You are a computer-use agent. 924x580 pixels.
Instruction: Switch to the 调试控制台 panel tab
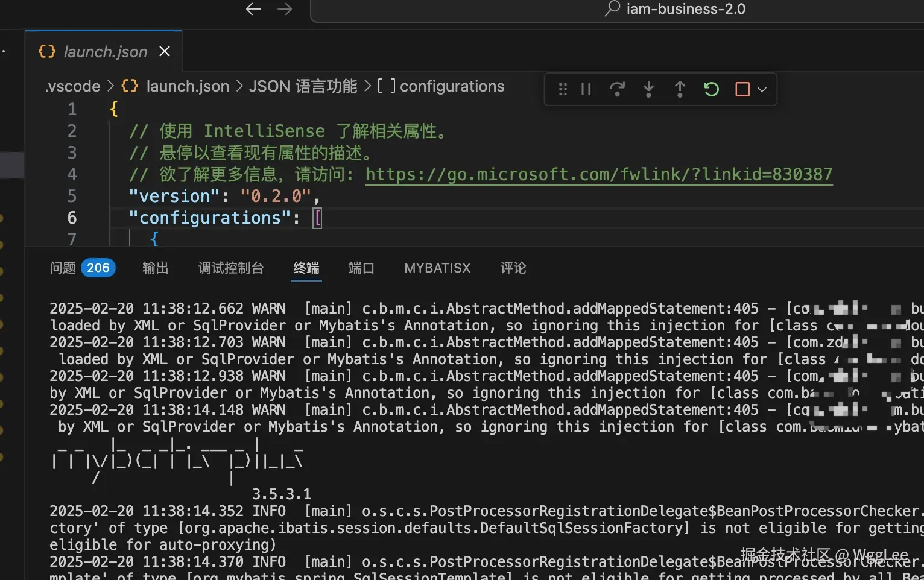click(231, 268)
